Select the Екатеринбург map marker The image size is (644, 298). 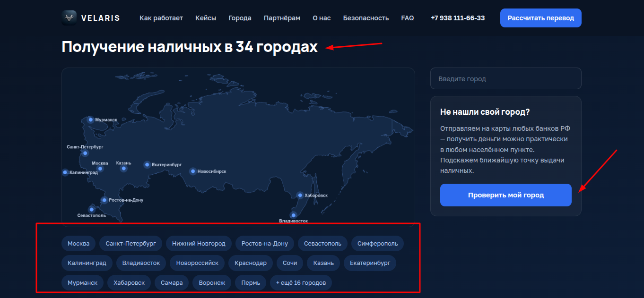(x=147, y=165)
